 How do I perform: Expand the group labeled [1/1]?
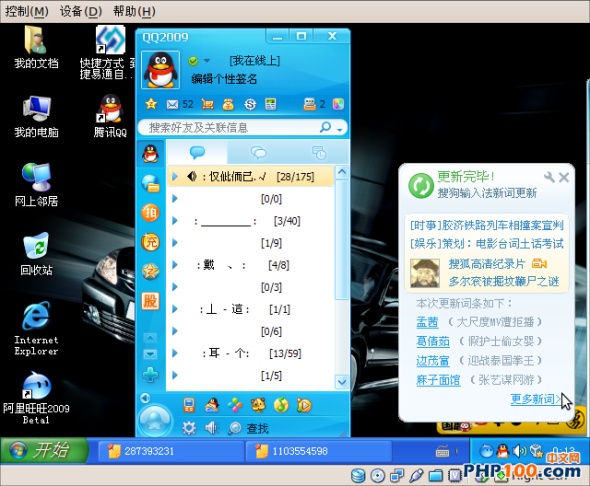175,309
